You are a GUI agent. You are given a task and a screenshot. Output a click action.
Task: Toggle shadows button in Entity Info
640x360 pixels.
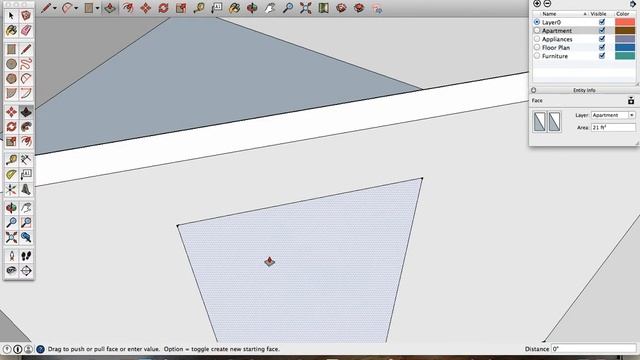pos(631,100)
